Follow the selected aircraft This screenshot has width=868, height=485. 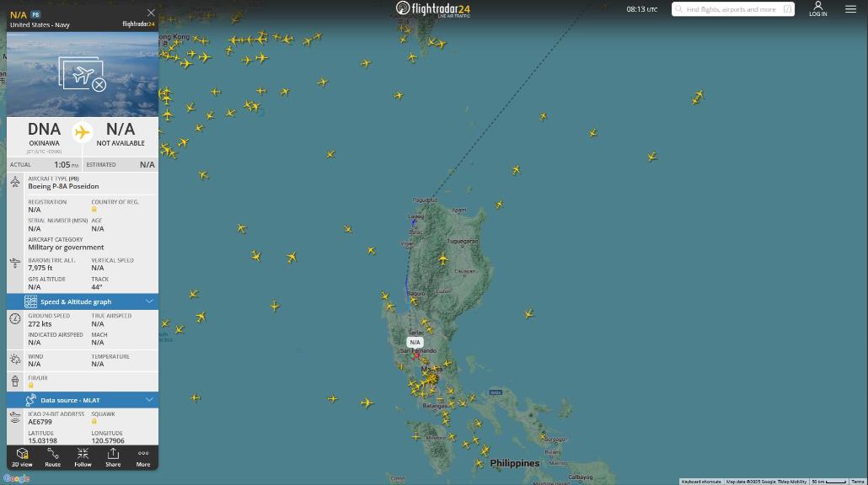click(x=83, y=457)
